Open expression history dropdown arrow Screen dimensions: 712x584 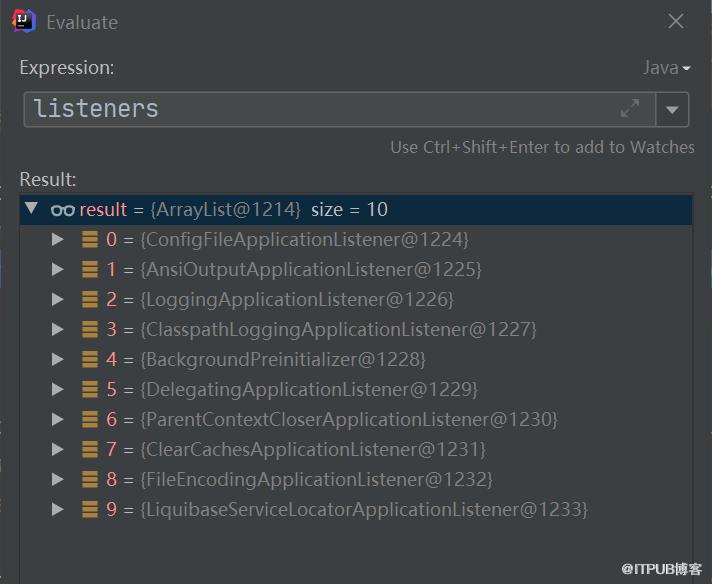click(672, 109)
